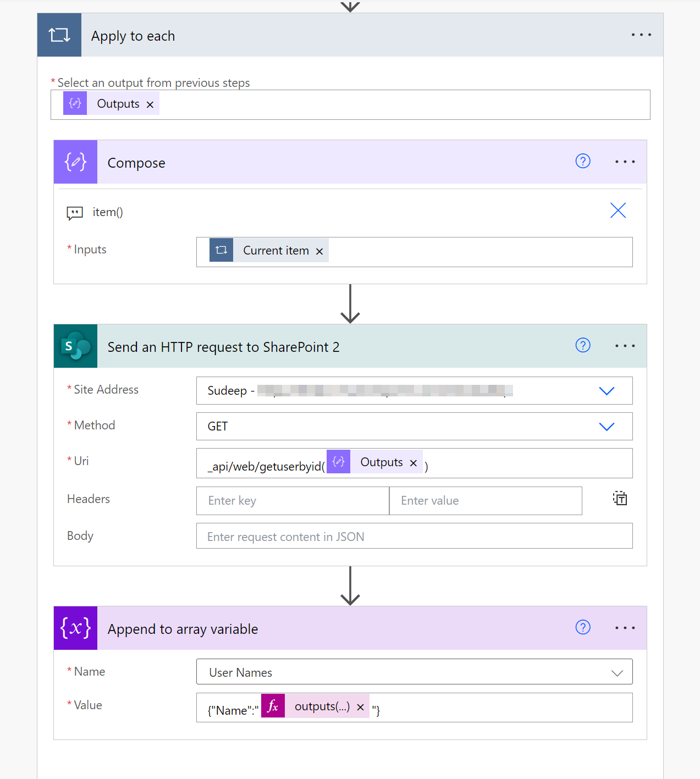Click the Compose action help icon

[x=583, y=161]
